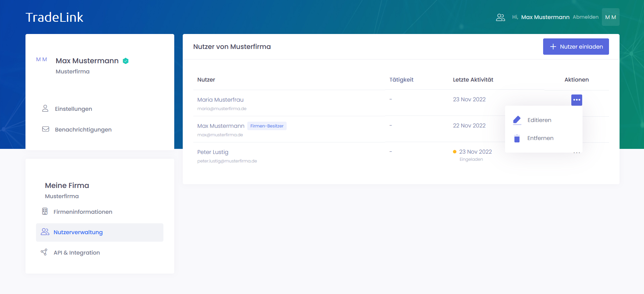Click the Firmen-Besitzer badge
The width and height of the screenshot is (644, 294).
[x=267, y=126]
